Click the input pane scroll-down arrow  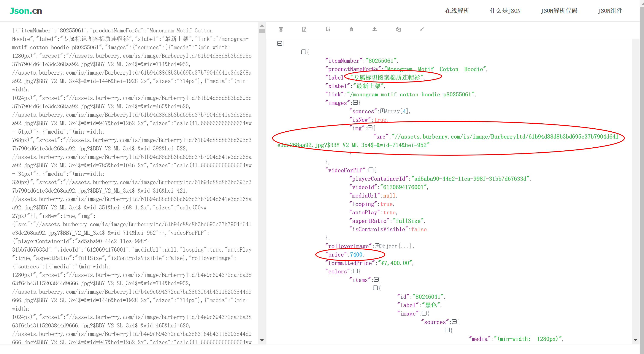point(262,340)
